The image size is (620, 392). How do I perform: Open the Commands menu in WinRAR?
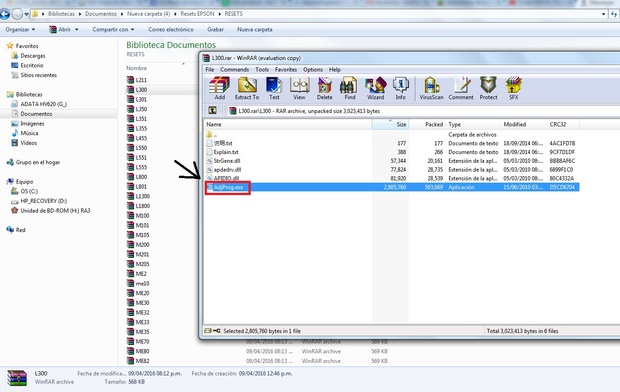[x=234, y=70]
